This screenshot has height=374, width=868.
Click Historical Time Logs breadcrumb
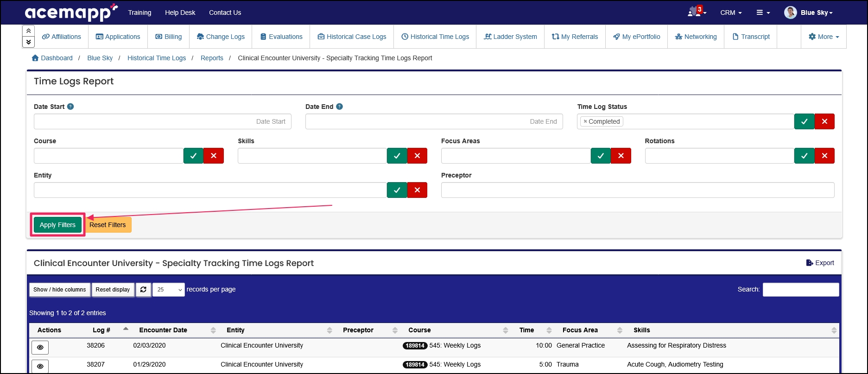157,58
